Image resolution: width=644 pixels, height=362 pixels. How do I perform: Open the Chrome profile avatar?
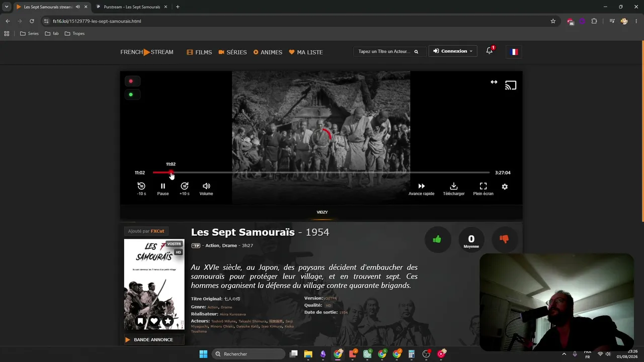pyautogui.click(x=624, y=21)
